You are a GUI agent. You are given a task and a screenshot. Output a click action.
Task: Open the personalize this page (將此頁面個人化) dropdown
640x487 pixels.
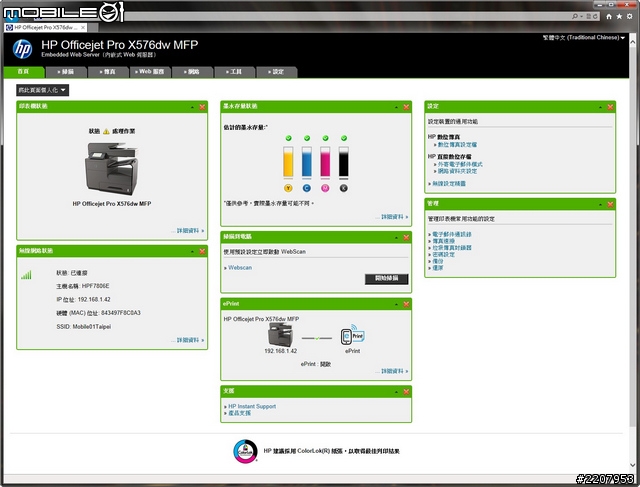pos(42,90)
